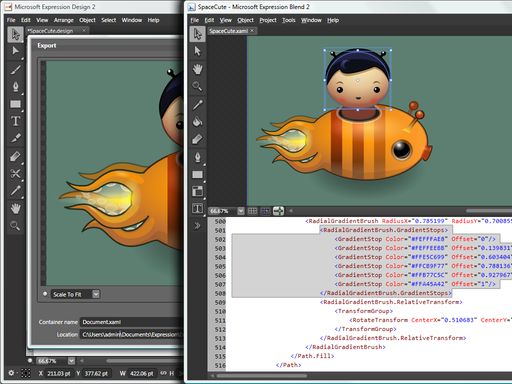The width and height of the screenshot is (512, 384).
Task: Open the Blend artboard zoom dropdown arrow
Action: tap(241, 211)
